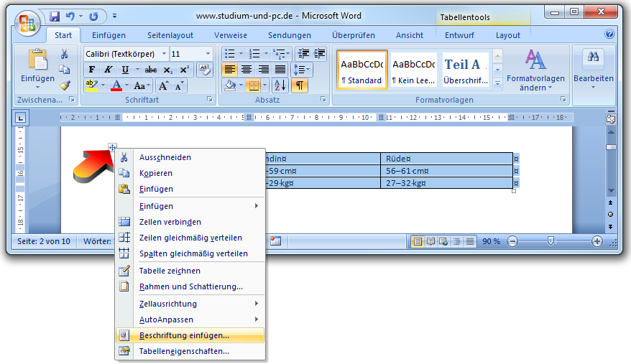This screenshot has width=631, height=364.
Task: Grow font size with large A
Action: point(163,85)
